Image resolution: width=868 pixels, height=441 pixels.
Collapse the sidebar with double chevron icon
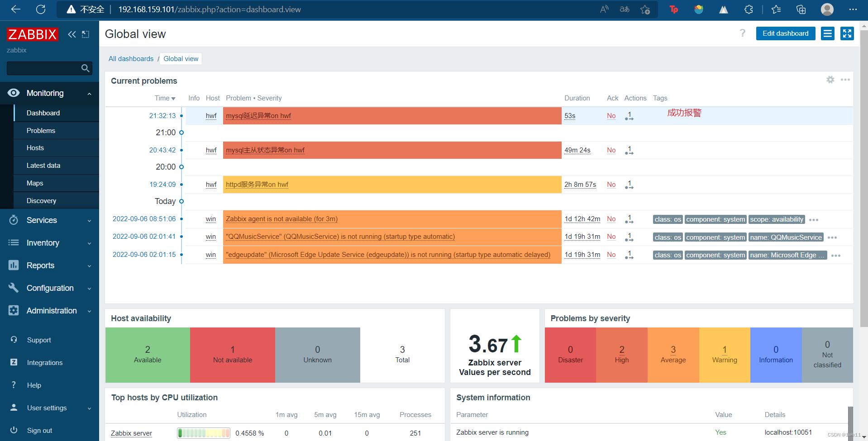click(72, 34)
